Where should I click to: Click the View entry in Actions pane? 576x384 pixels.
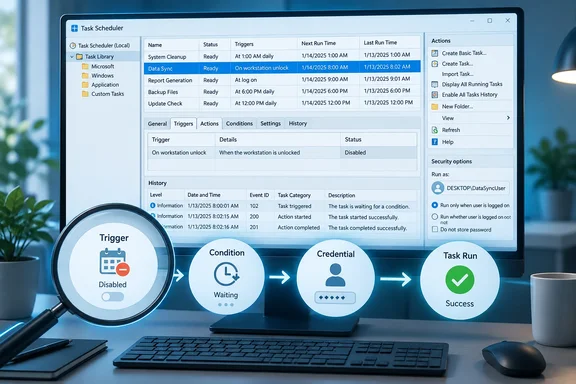[447, 118]
